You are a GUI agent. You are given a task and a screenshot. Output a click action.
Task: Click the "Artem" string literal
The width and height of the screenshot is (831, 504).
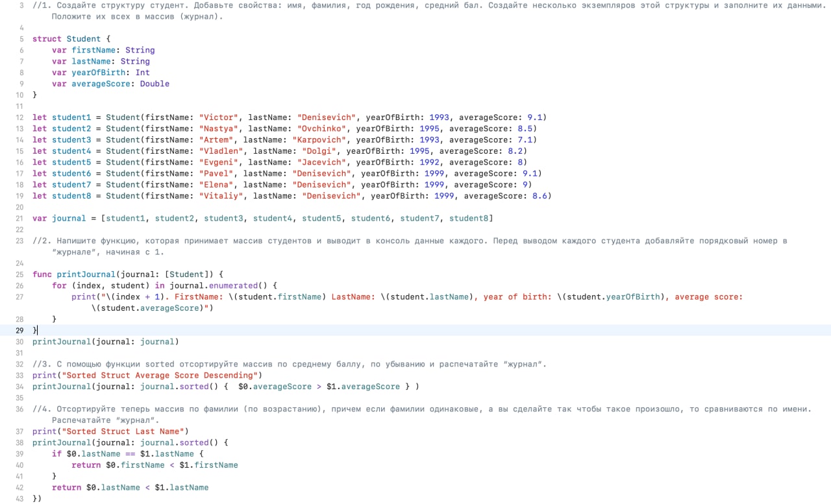point(217,139)
